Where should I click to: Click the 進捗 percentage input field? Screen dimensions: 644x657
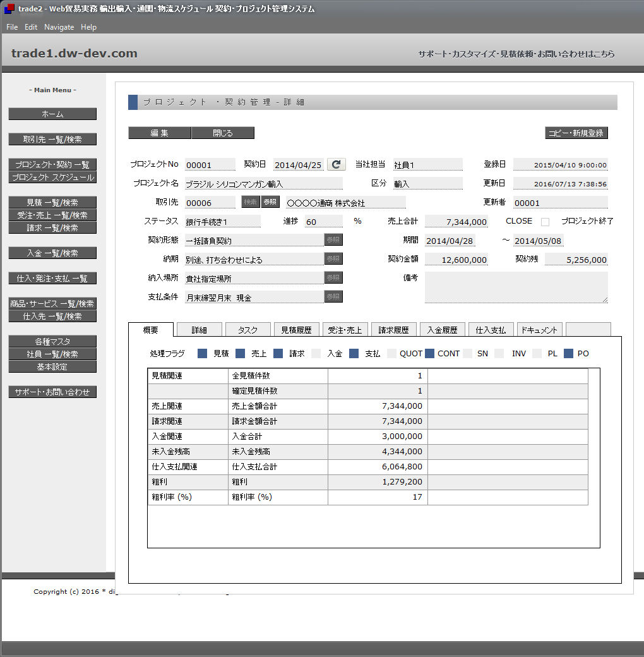pyautogui.click(x=323, y=222)
